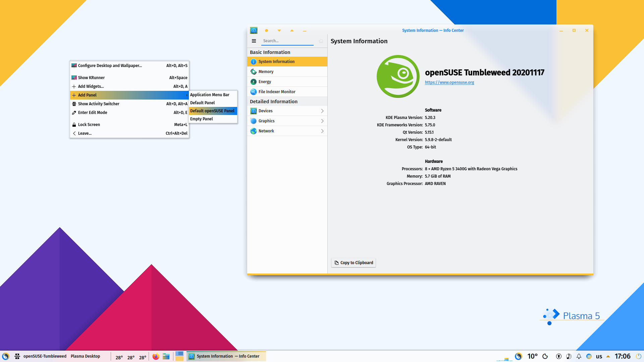This screenshot has height=362, width=644.
Task: Select Enter Edit Mode menu entry
Action: pos(129,113)
